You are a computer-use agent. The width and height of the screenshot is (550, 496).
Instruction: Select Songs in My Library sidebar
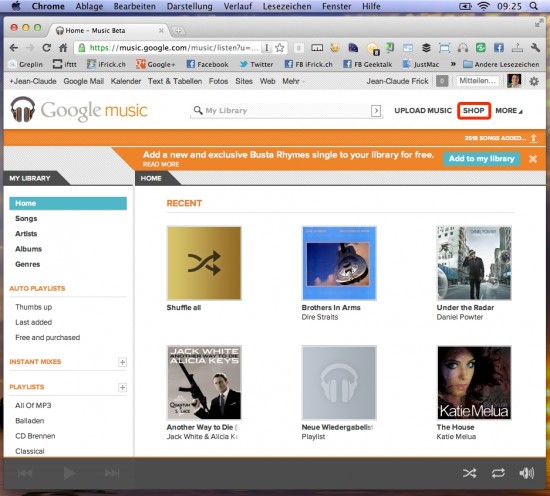click(26, 219)
